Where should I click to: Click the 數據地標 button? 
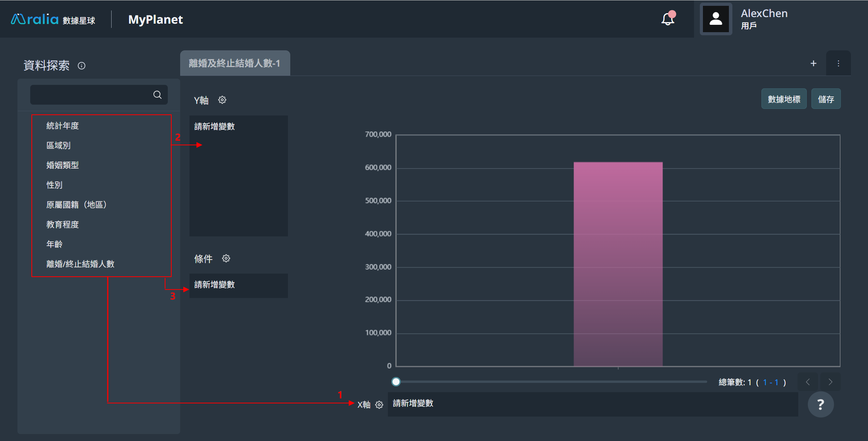(784, 99)
